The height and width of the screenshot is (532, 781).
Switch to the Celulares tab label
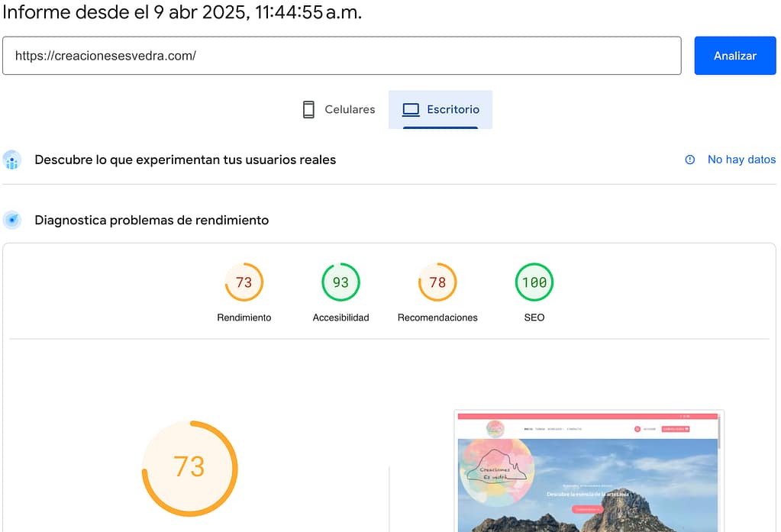(350, 109)
